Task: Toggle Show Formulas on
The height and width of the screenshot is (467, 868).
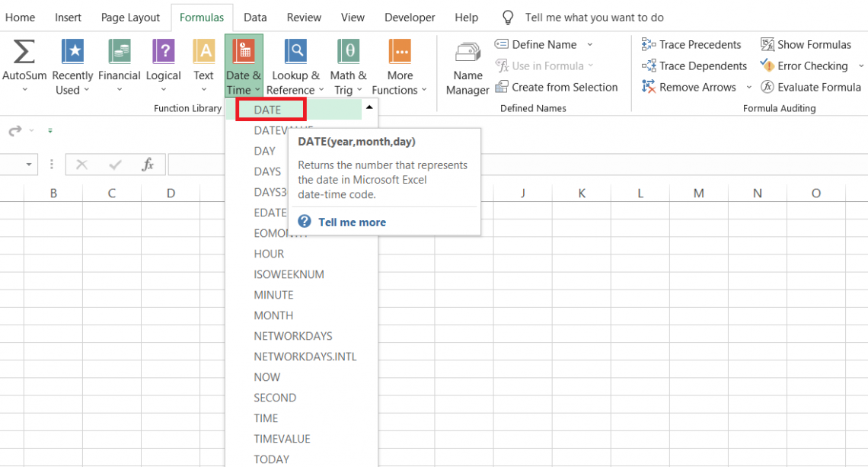Action: pos(805,44)
